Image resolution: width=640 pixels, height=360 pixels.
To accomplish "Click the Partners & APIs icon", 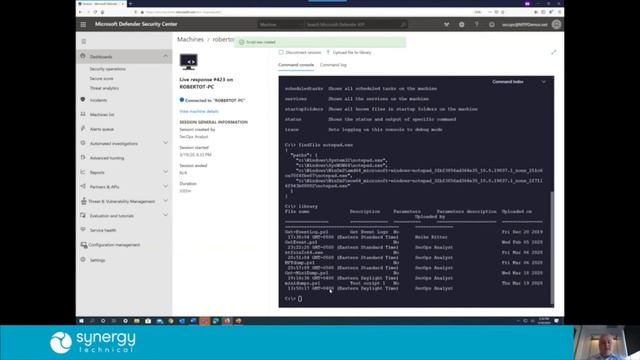I will pos(83,186).
